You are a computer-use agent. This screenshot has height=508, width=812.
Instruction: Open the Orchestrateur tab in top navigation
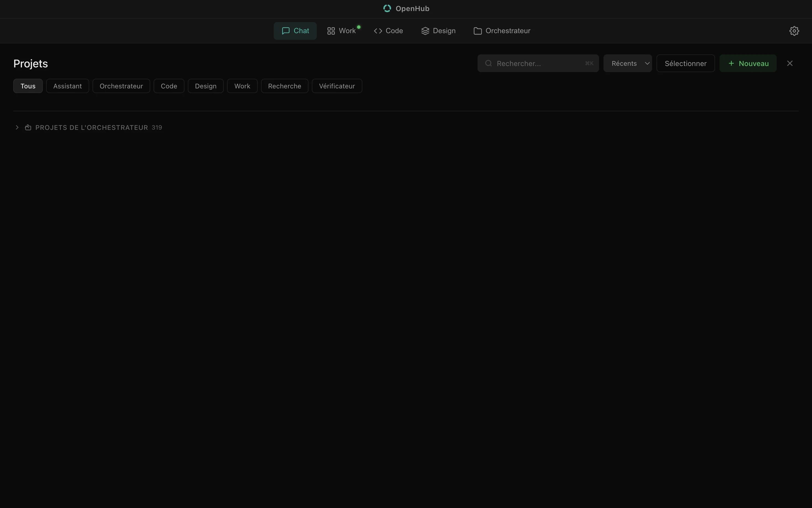coord(502,31)
